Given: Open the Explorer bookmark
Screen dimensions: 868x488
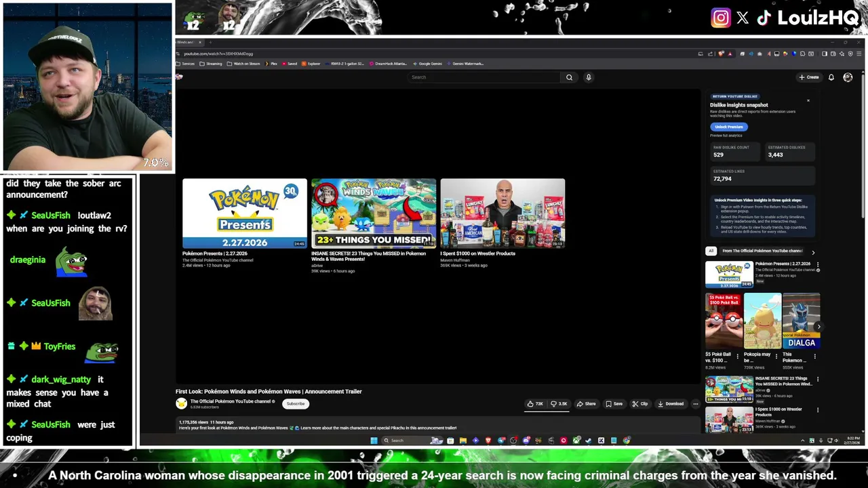Looking at the screenshot, I should coord(311,64).
